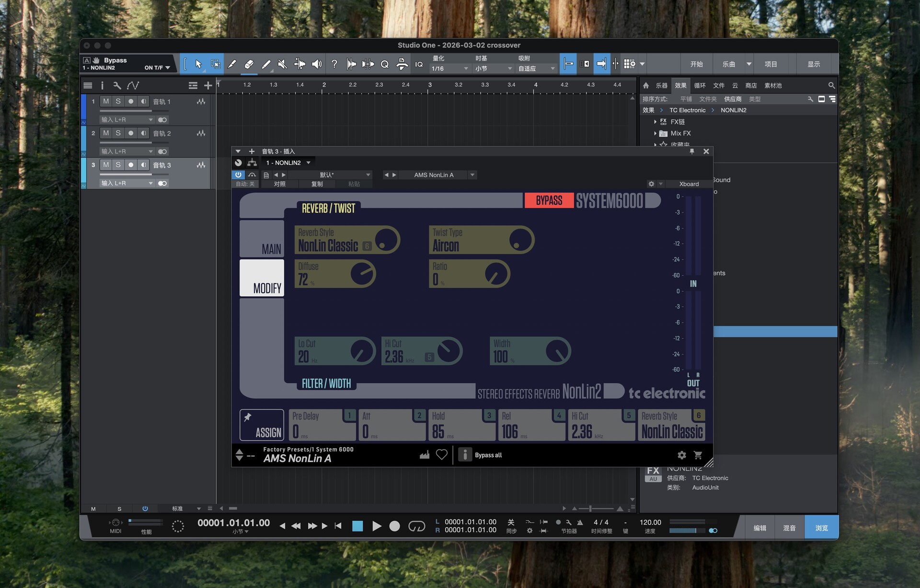Viewport: 920px width, 588px height.
Task: Open the 循环 browser tab
Action: 700,85
